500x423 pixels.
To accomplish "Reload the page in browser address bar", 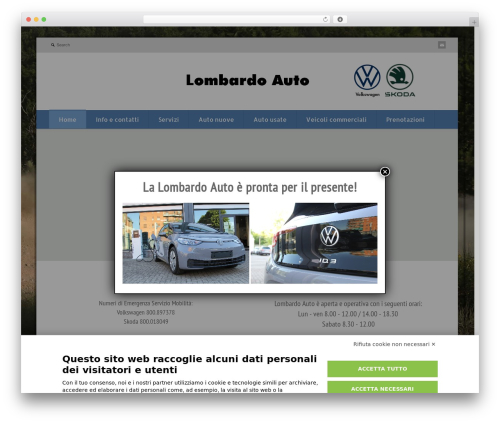I will (325, 19).
